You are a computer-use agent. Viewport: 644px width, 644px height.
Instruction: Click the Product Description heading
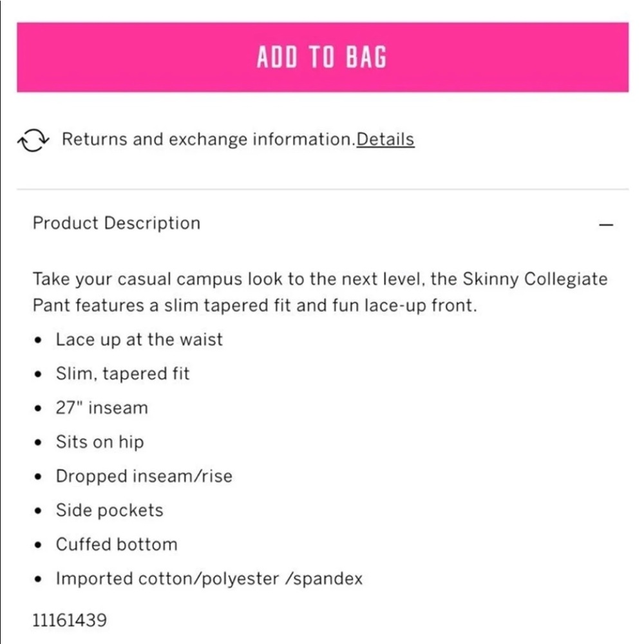[x=117, y=223]
